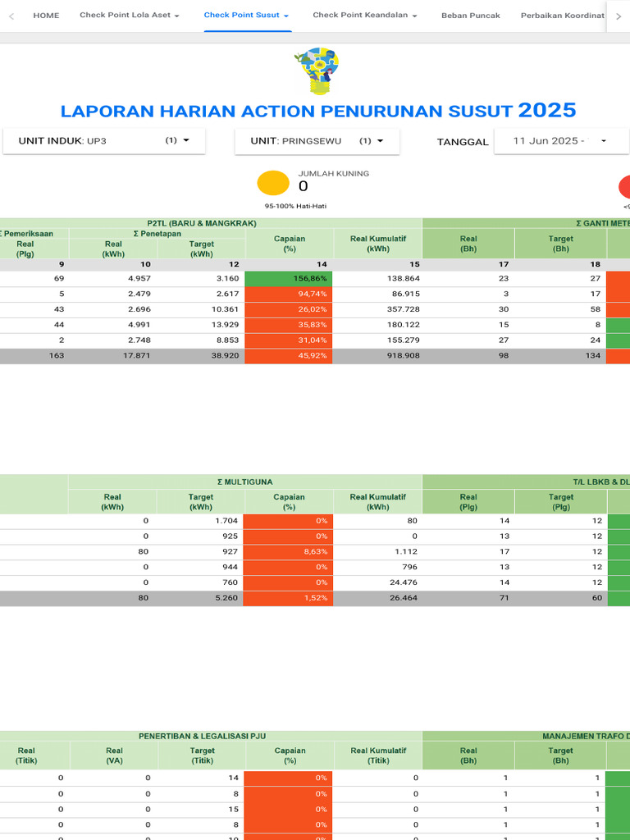Click the 5.260 Multiguna total target
The height and width of the screenshot is (840, 630).
pos(228,598)
